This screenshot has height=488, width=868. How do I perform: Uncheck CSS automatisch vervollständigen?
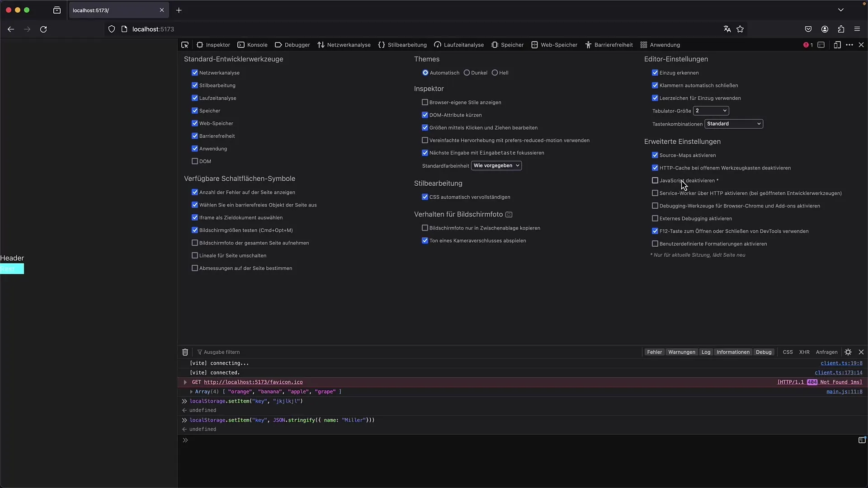(x=425, y=197)
